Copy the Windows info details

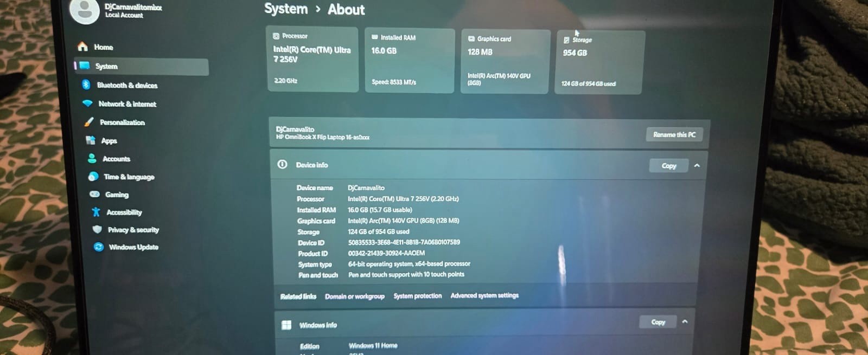coord(658,322)
